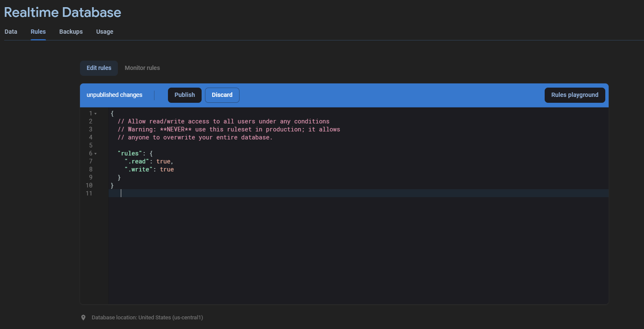The height and width of the screenshot is (329, 644).
Task: Click the Database location: United States text
Action: (x=147, y=318)
